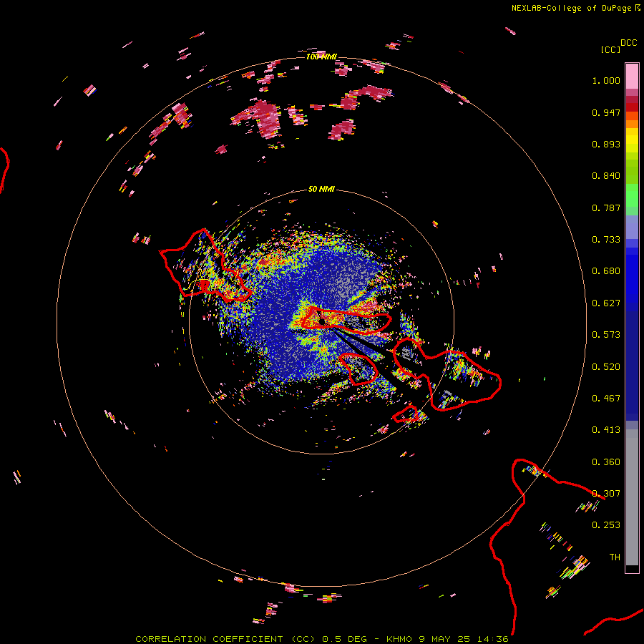
Task: Click the 0.787 color scale value
Action: [606, 208]
